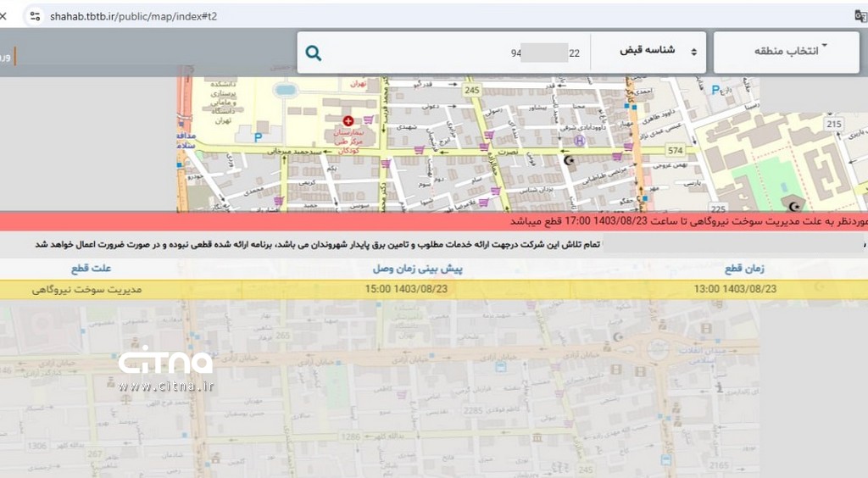Expand the شناسه قبض selector
The height and width of the screenshot is (478, 868).
[x=648, y=52]
